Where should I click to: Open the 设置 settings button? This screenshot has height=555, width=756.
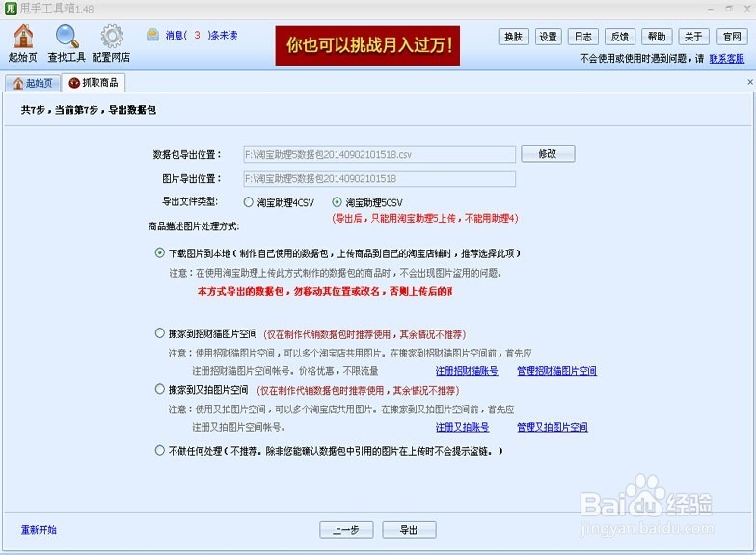[x=548, y=37]
